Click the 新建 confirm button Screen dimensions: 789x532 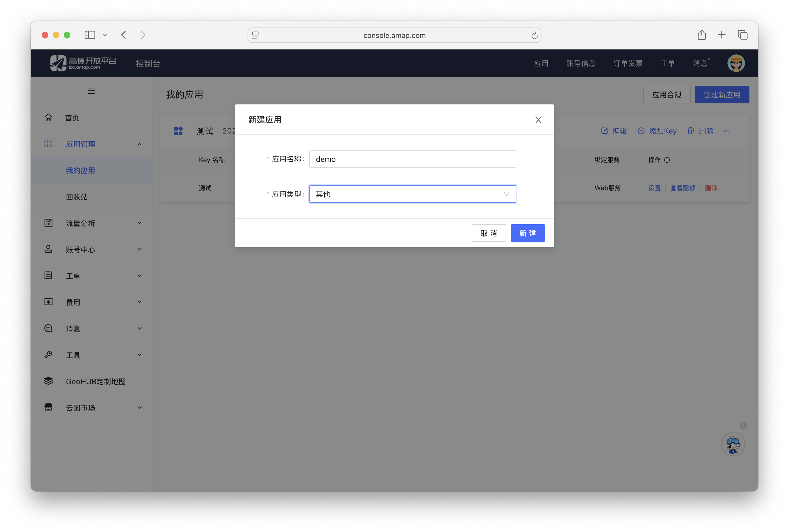point(527,233)
